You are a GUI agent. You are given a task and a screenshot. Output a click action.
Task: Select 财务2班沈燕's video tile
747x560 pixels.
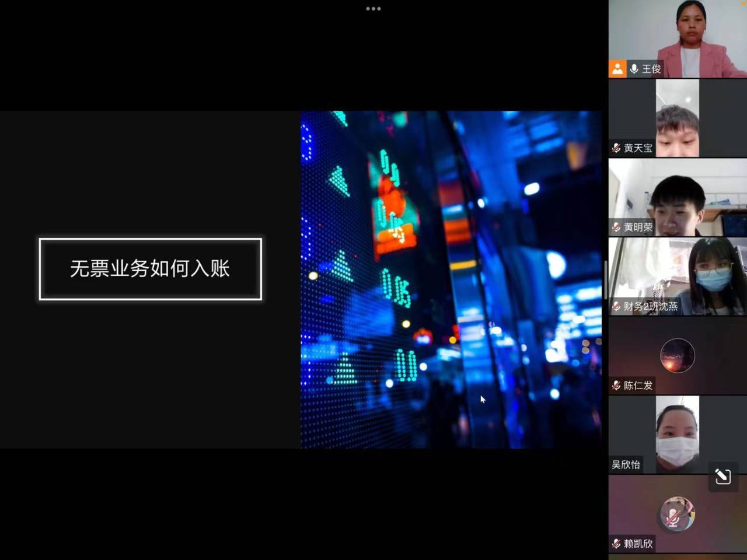coord(678,276)
